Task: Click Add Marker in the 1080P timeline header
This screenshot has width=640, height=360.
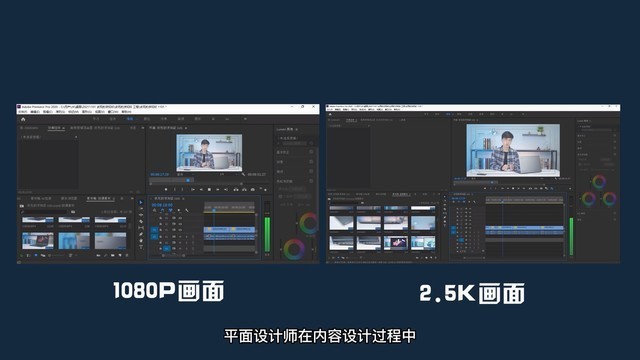Action: 179,210
